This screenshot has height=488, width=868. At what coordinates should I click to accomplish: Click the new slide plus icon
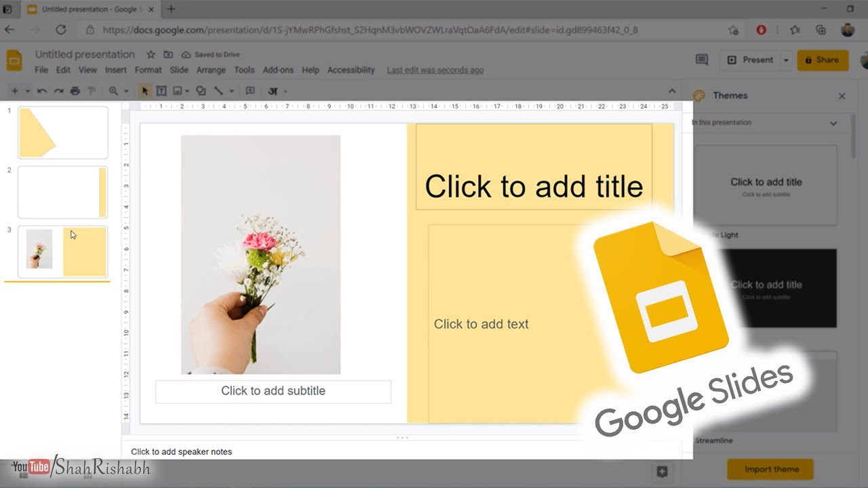(x=15, y=91)
